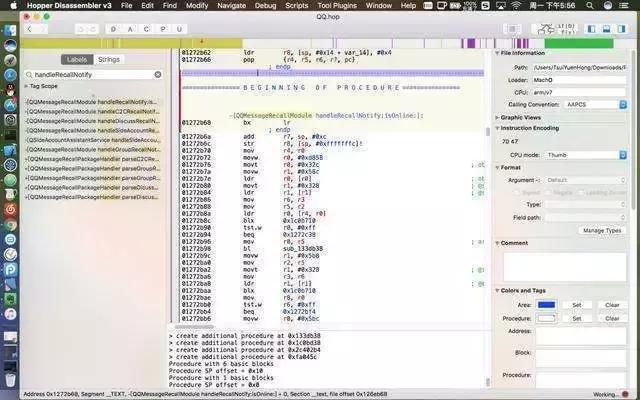
Task: Open Chrome icon in the Dock
Action: (10, 225)
